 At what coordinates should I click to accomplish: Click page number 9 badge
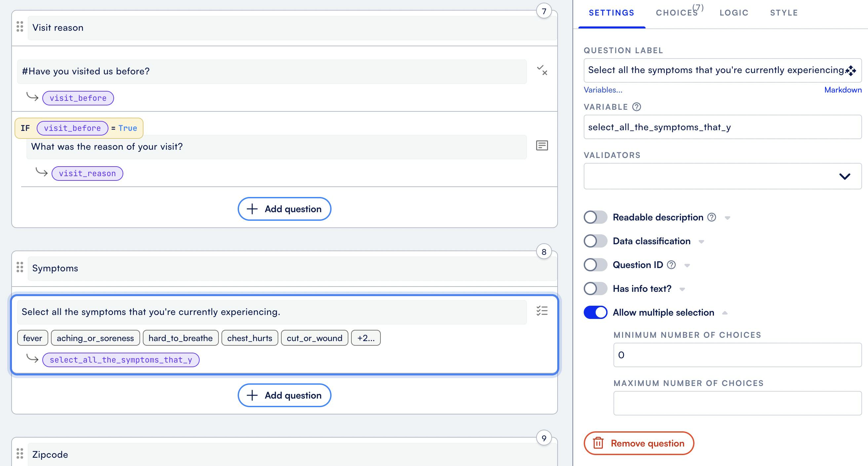[544, 438]
